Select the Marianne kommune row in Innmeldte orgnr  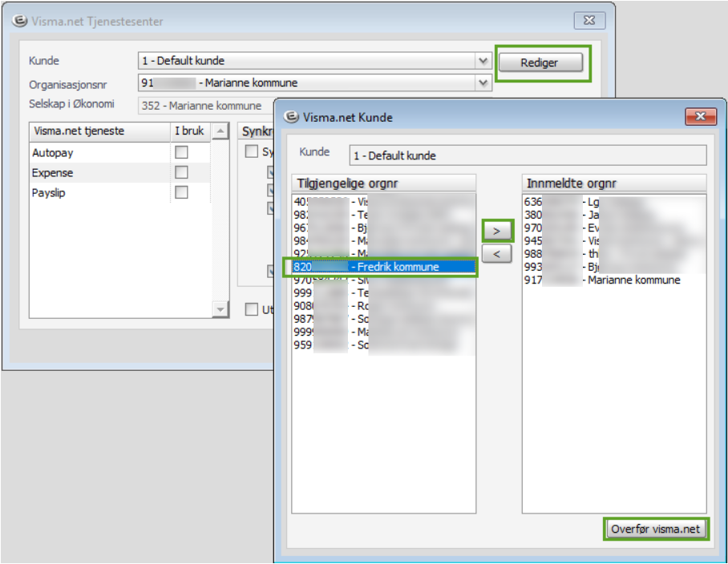[614, 280]
